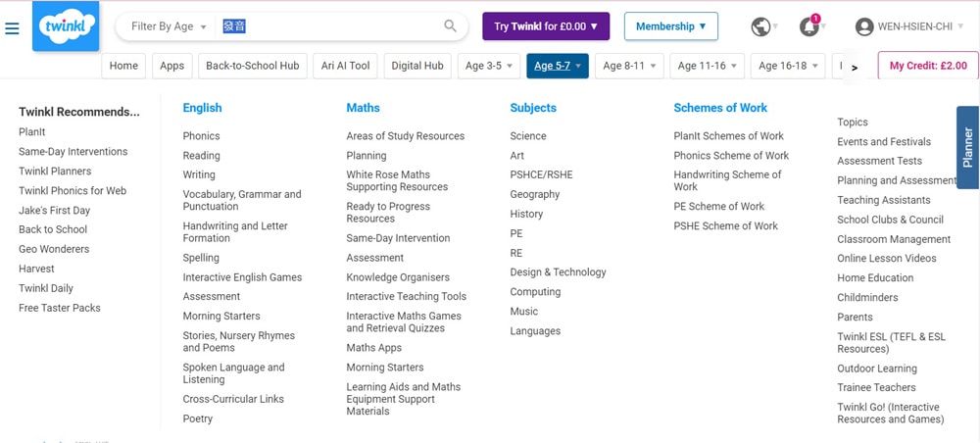Select Harvest recommendation link
This screenshot has width=980, height=443.
click(x=36, y=269)
